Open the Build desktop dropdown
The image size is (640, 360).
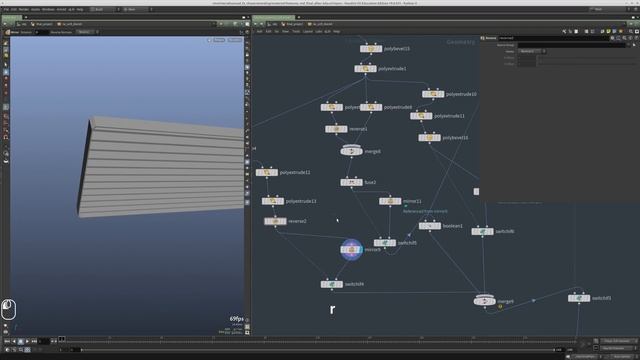pos(104,9)
